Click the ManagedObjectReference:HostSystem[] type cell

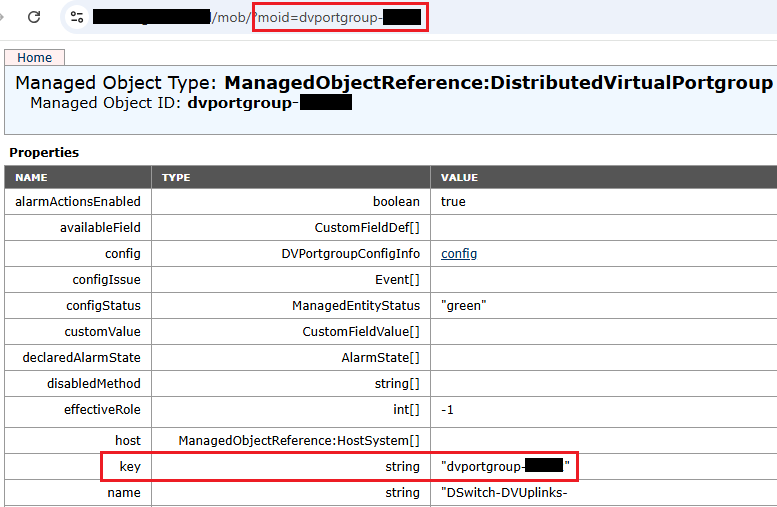(298, 441)
